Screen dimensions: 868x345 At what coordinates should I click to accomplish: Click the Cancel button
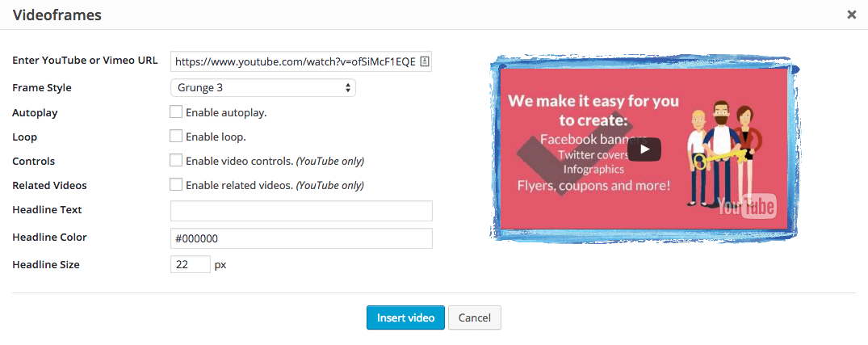pos(475,318)
